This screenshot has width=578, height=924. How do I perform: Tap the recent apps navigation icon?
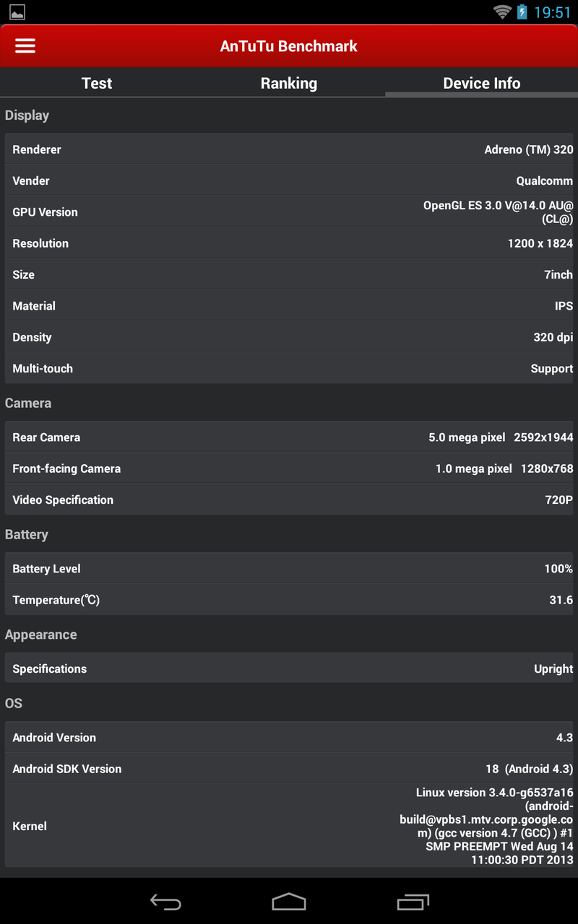[x=413, y=902]
